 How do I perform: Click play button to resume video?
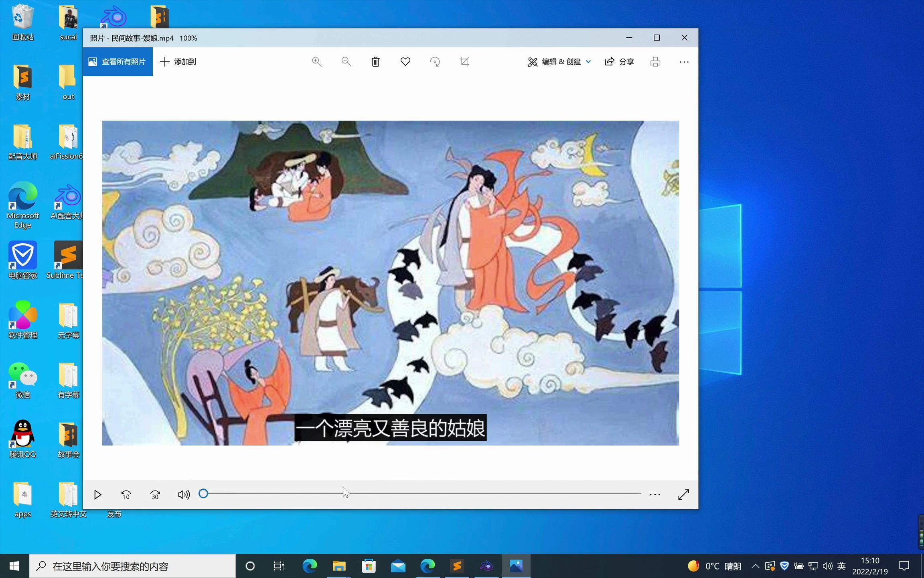(98, 494)
